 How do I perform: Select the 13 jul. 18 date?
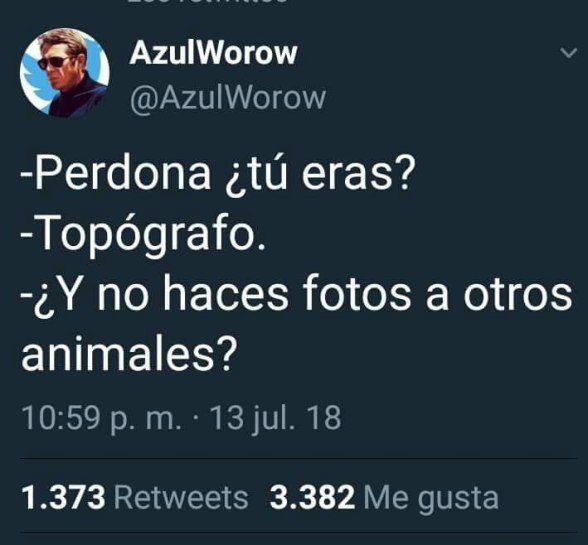tap(276, 417)
